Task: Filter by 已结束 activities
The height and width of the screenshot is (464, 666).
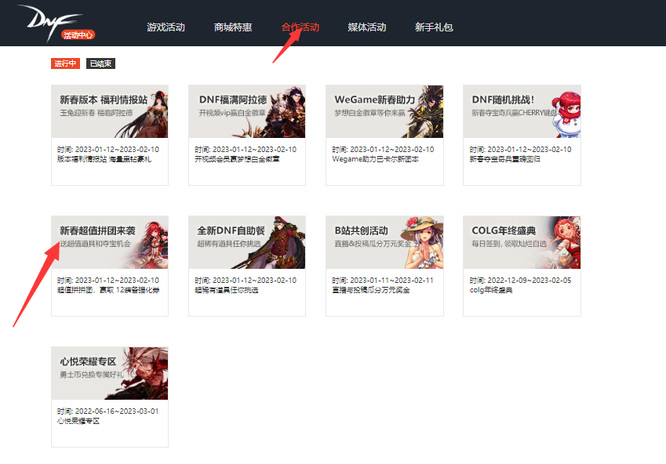Action: point(100,64)
